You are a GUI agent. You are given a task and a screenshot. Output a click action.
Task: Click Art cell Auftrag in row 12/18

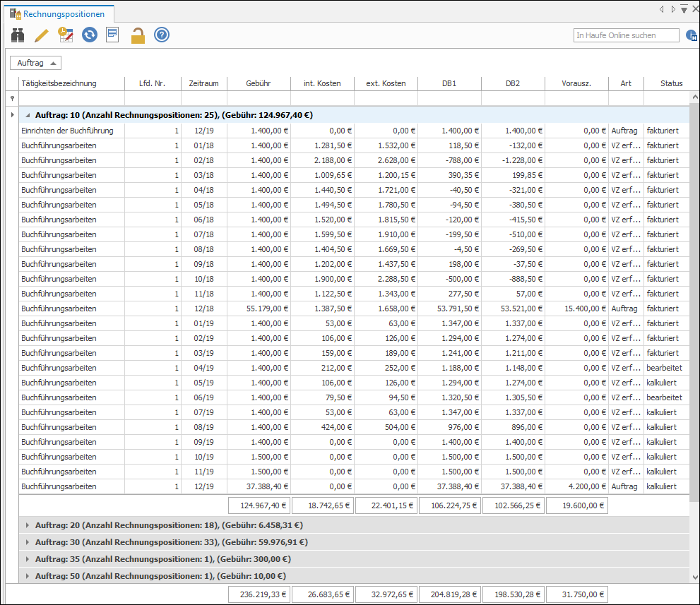click(x=624, y=309)
